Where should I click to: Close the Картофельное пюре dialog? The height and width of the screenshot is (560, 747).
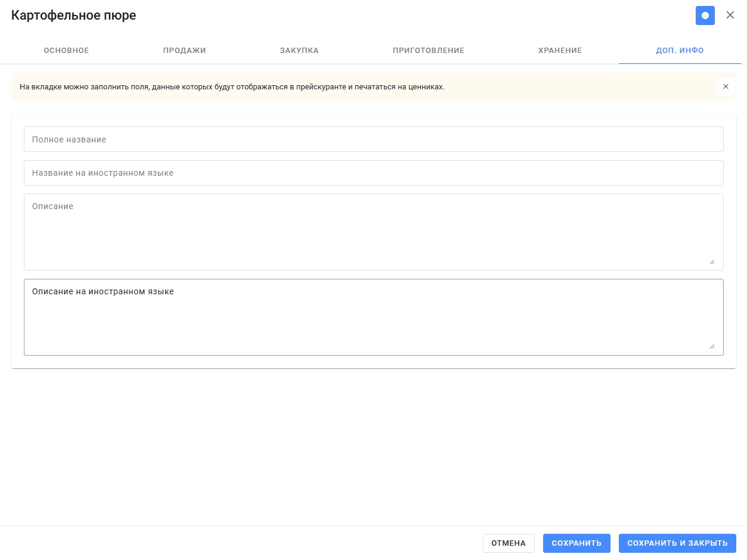pos(730,15)
